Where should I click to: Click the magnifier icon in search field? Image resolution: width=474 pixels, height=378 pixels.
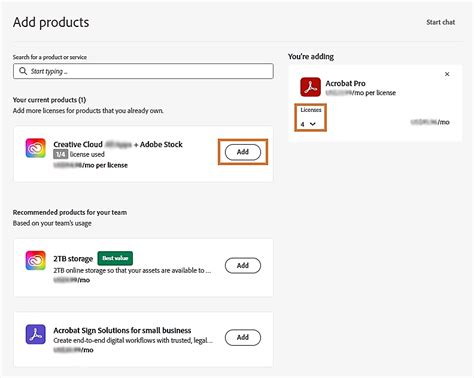[23, 71]
